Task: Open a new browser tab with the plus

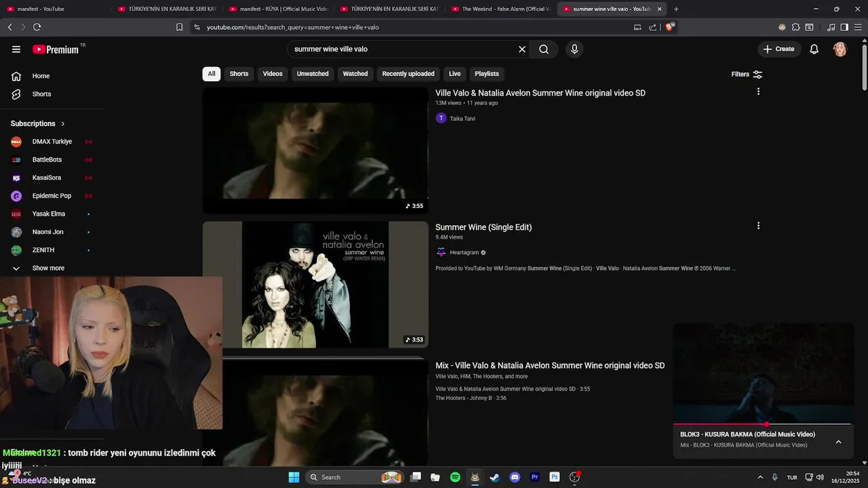Action: click(676, 9)
